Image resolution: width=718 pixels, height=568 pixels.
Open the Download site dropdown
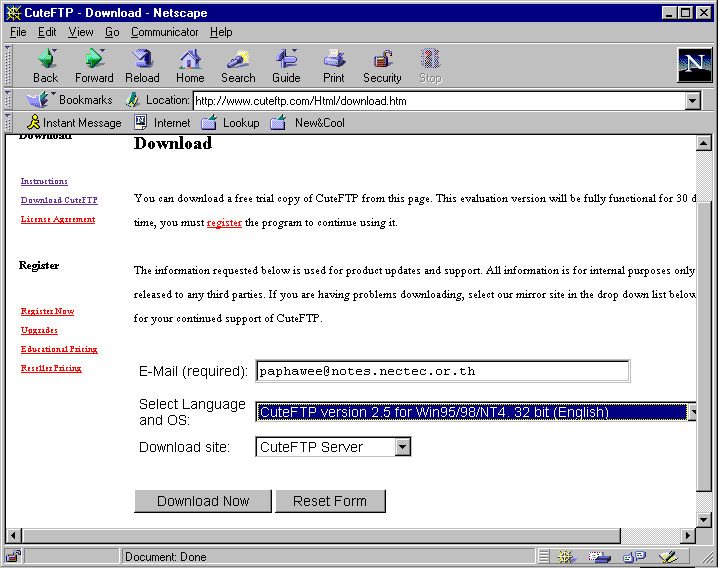402,447
